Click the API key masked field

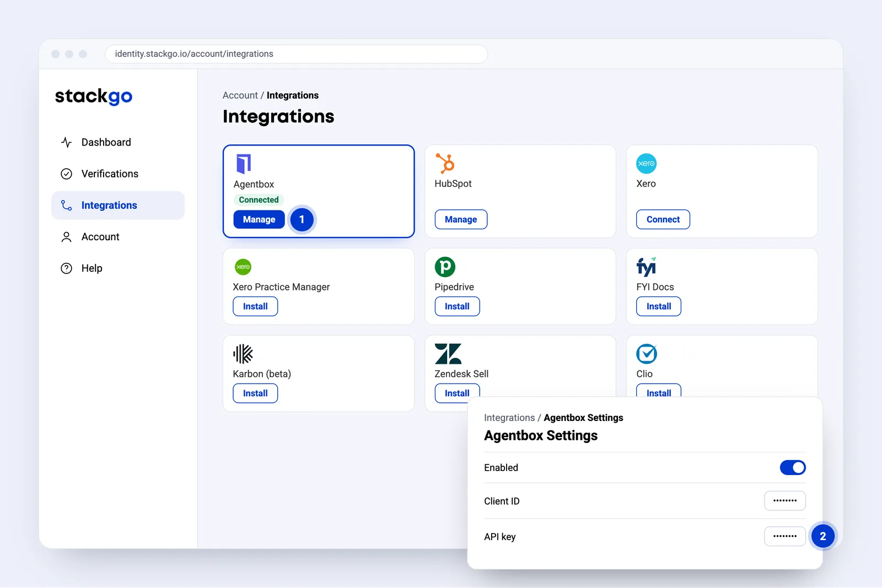pyautogui.click(x=785, y=536)
